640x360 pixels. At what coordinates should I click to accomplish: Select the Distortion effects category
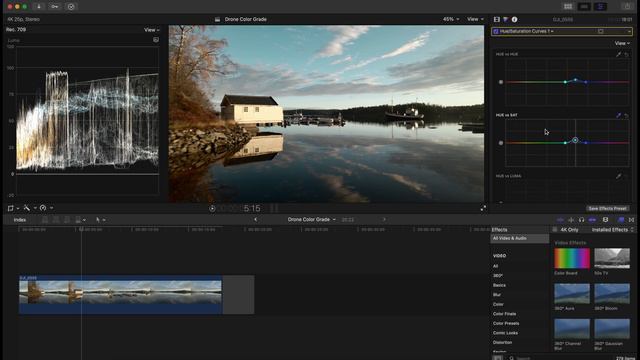(x=502, y=342)
